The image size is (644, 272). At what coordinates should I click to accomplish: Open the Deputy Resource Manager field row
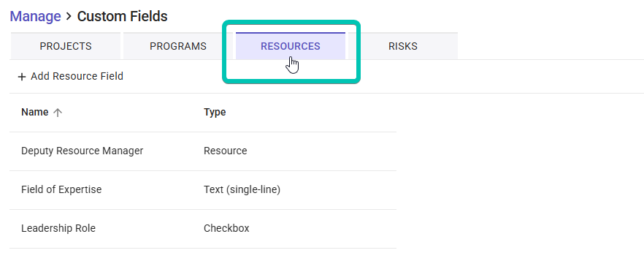point(203,151)
